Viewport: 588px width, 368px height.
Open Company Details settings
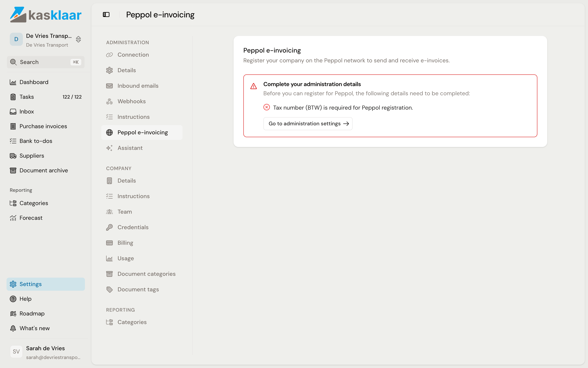142,181
